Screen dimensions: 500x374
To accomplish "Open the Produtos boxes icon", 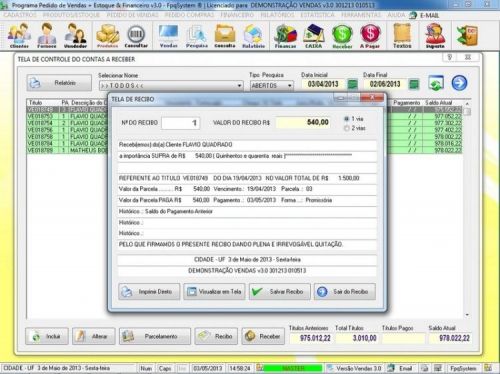I will click(x=107, y=35).
